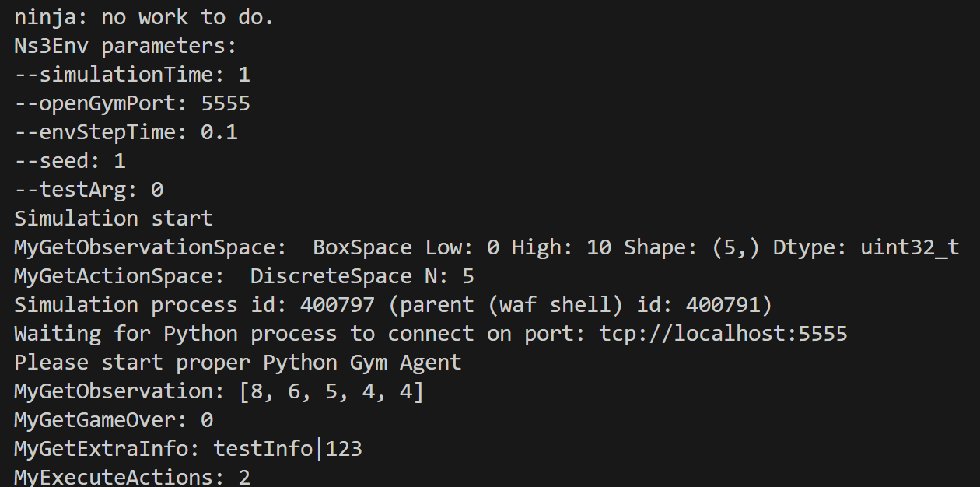Click the MyGetActionSpace label
This screenshot has width=980, height=487.
click(x=125, y=276)
